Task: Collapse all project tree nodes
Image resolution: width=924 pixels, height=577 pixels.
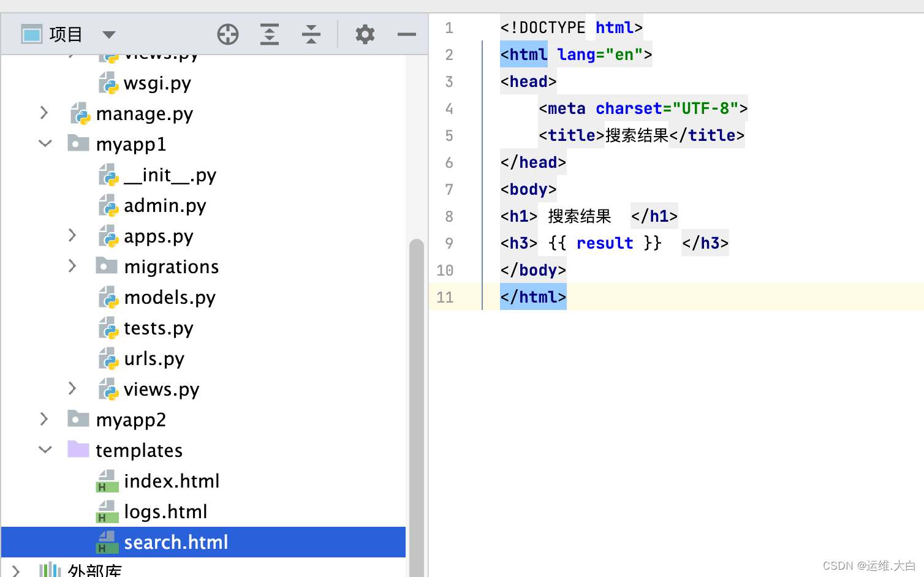Action: pyautogui.click(x=311, y=34)
